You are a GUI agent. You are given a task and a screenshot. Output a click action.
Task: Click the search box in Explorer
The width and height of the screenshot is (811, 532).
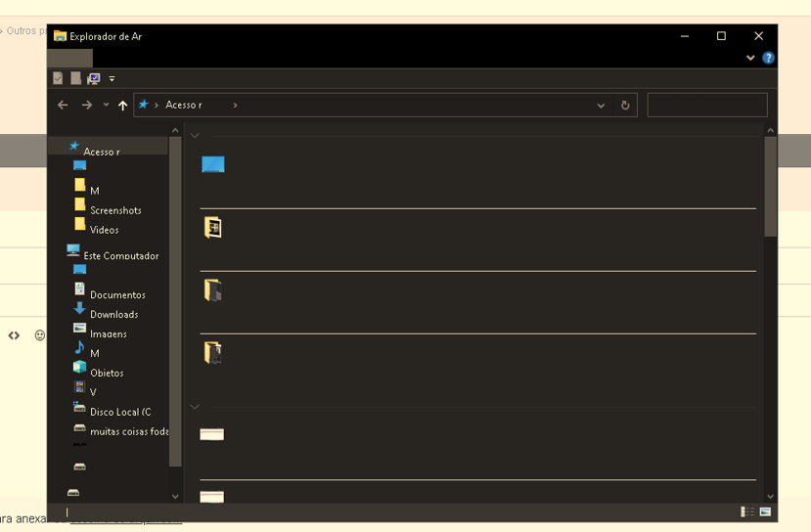[x=707, y=105]
